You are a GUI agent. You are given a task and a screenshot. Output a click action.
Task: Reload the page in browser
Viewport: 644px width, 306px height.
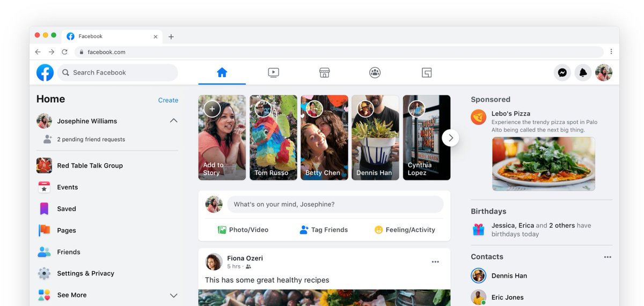tap(64, 52)
